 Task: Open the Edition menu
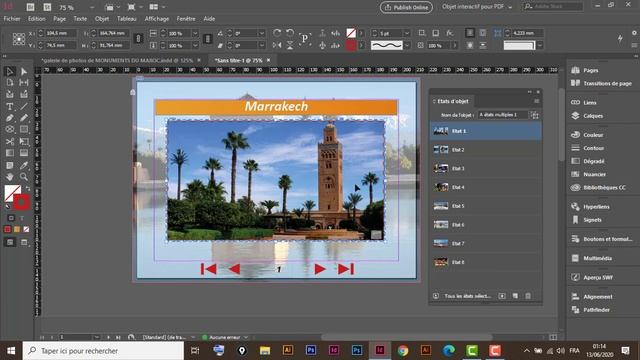point(37,19)
